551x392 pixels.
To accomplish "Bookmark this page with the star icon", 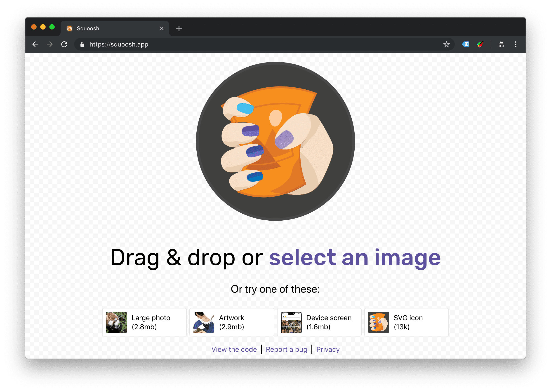I will point(446,44).
